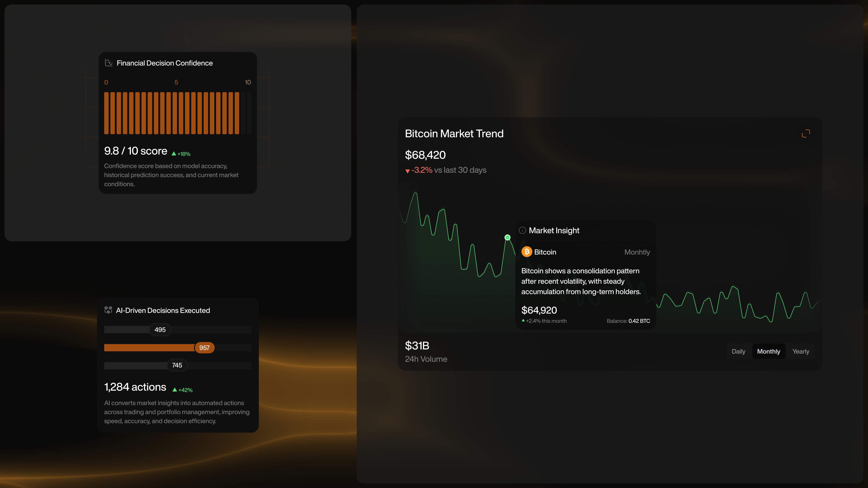Click the green data point on the Bitcoin price chart
The height and width of the screenshot is (488, 868).
507,237
